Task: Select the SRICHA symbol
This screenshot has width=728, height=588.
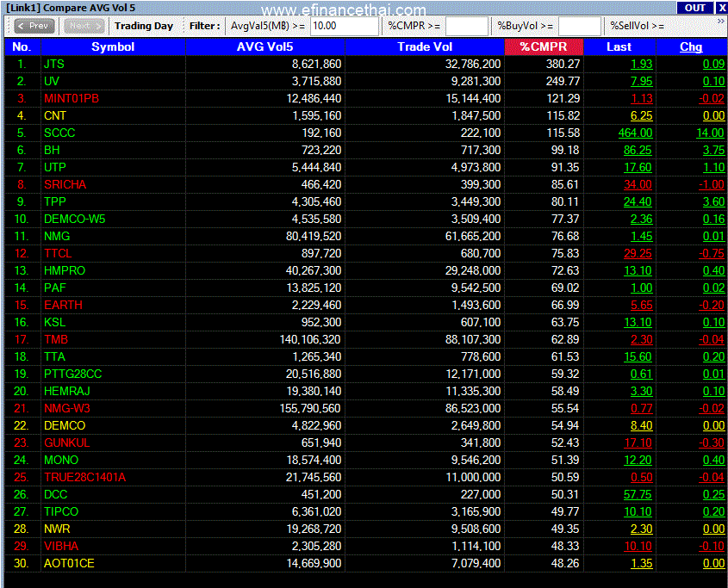Action: 65,184
